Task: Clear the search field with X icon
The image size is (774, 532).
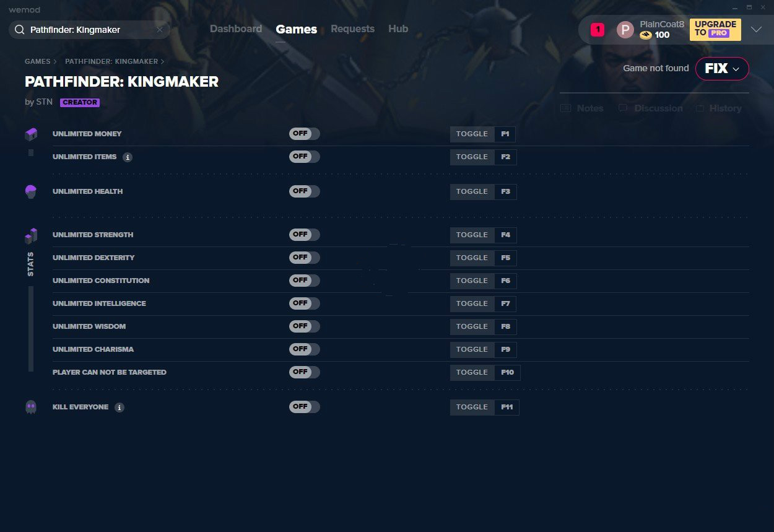Action: click(160, 30)
